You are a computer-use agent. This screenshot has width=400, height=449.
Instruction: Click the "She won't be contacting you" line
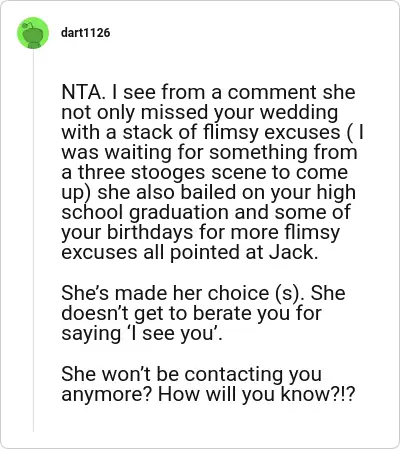(191, 374)
